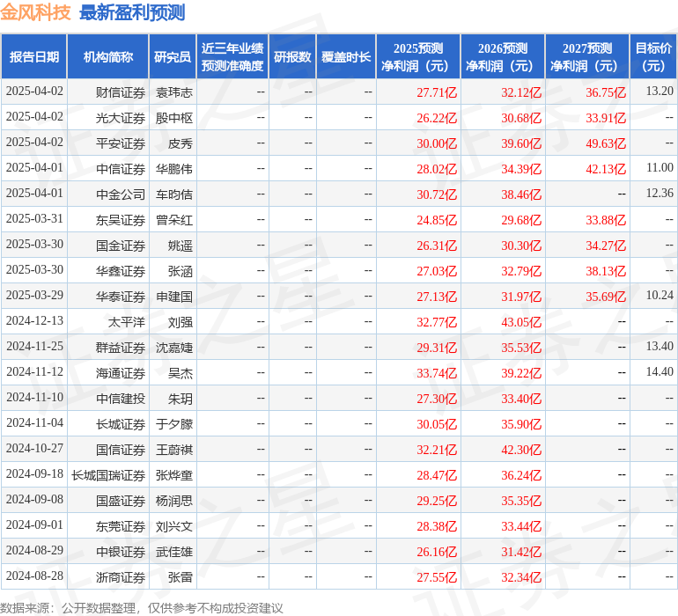678x616 pixels.
Task: Click the 49.63亿 forecast value for 平安证券
Action: 606,143
